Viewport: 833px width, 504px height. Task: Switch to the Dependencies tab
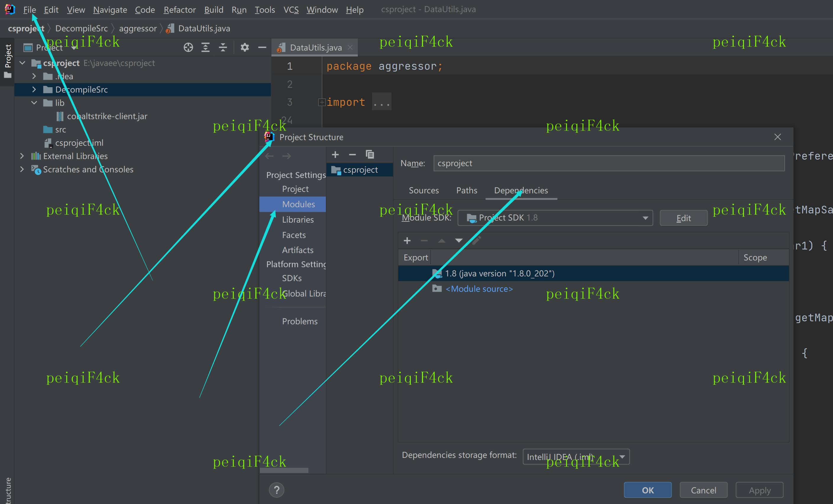point(521,190)
